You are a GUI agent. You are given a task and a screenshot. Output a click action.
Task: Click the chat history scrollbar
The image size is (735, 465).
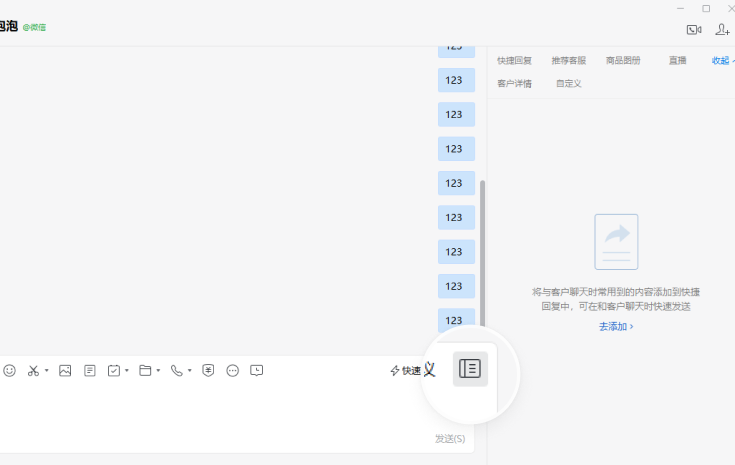483,250
